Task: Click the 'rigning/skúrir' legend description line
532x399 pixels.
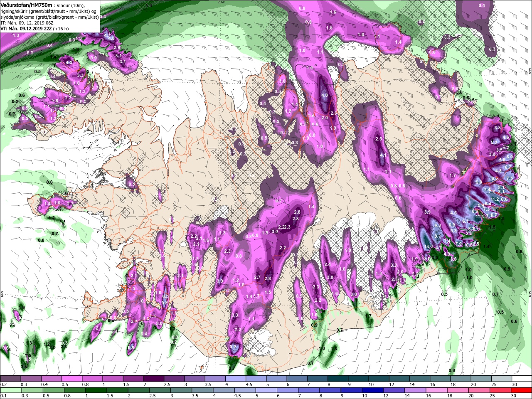Action: click(49, 11)
